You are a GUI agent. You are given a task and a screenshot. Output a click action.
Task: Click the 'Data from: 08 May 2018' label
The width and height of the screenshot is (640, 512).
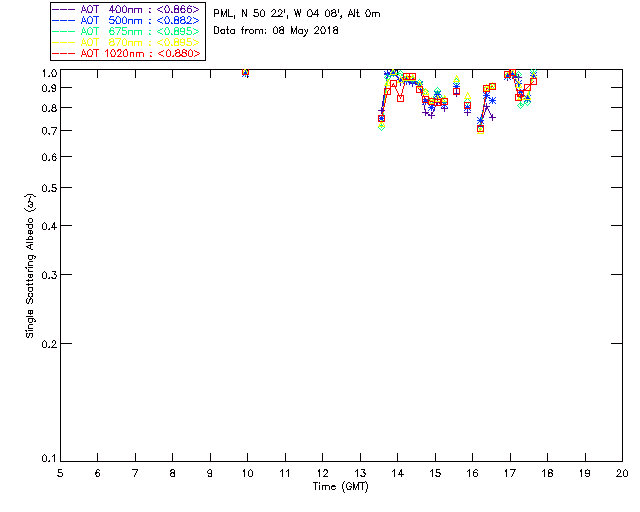click(x=277, y=30)
